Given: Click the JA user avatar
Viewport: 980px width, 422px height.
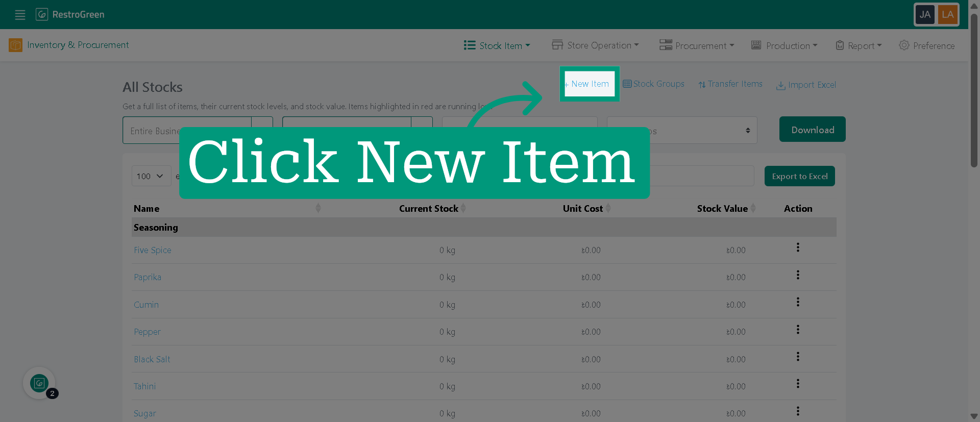Looking at the screenshot, I should pyautogui.click(x=925, y=14).
